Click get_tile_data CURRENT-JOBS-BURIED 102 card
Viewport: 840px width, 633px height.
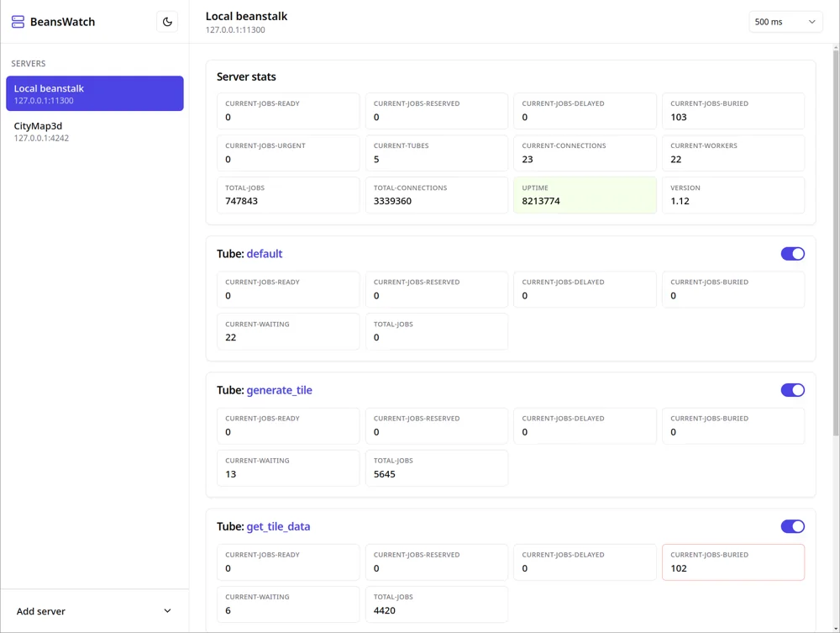pos(733,562)
